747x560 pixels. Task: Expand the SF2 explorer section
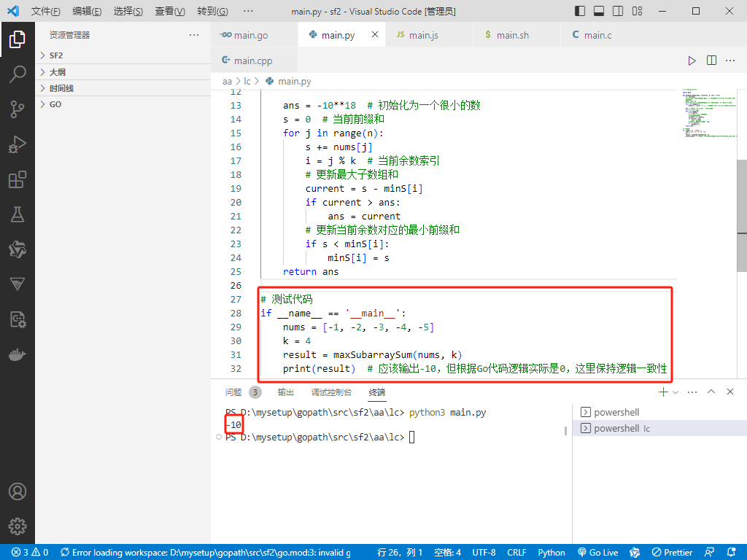[x=123, y=55]
